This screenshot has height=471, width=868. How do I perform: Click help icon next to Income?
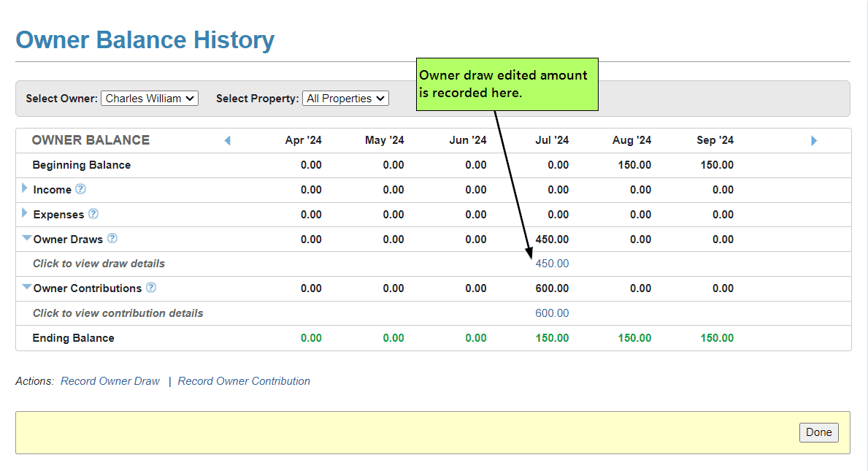[81, 189]
